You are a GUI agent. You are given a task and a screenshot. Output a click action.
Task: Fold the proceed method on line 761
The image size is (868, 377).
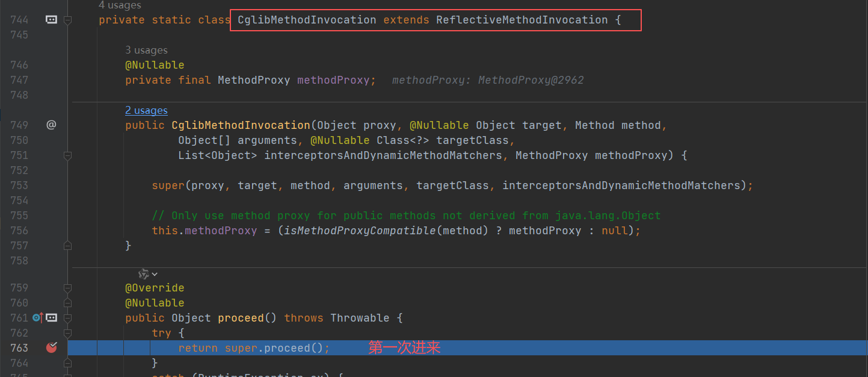point(67,317)
